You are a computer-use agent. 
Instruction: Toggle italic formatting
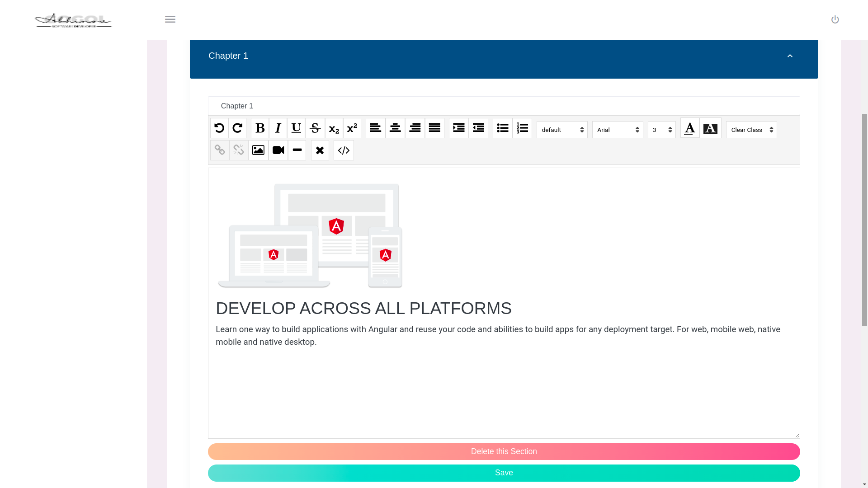tap(278, 128)
